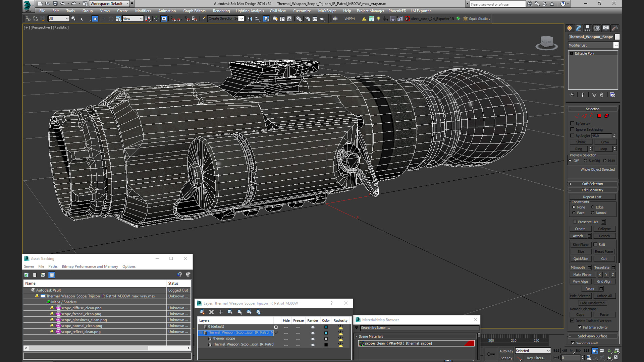Open the Hierarchy command panel tab

click(x=588, y=28)
